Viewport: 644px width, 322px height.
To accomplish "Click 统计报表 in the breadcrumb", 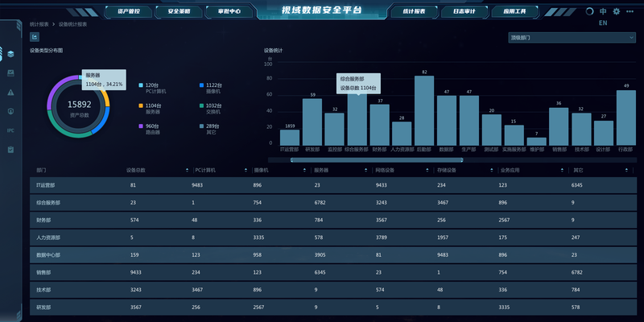I will [39, 24].
